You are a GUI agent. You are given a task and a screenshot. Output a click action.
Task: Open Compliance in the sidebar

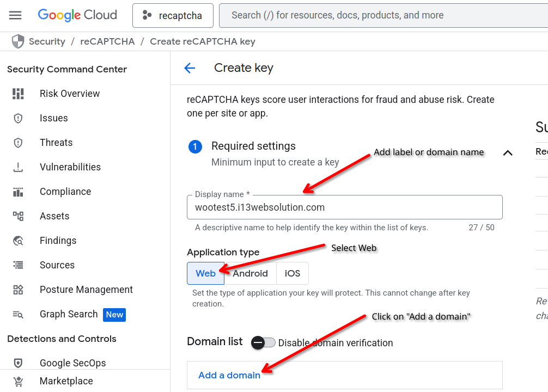click(65, 192)
